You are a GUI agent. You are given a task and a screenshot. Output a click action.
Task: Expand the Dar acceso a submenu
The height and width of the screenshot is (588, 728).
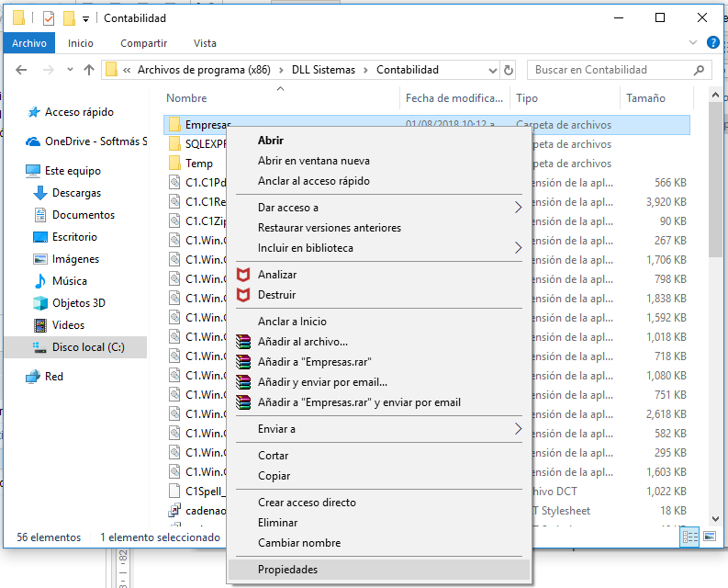(518, 208)
